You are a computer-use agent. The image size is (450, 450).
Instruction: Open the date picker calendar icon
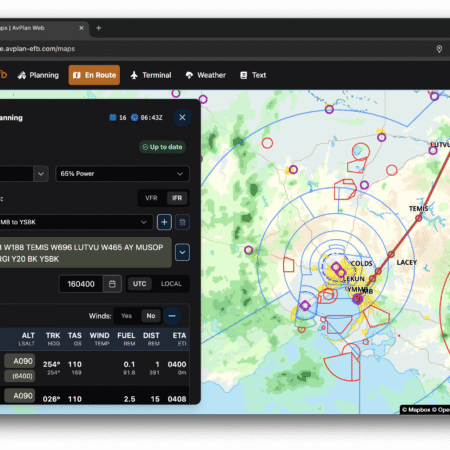click(112, 284)
